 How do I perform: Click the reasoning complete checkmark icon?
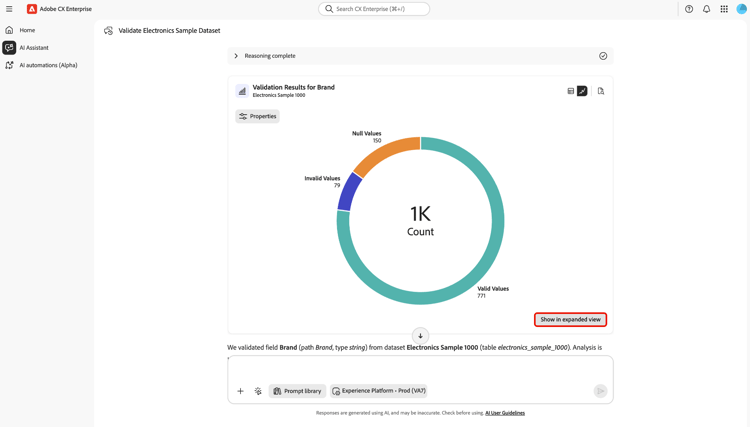[603, 56]
